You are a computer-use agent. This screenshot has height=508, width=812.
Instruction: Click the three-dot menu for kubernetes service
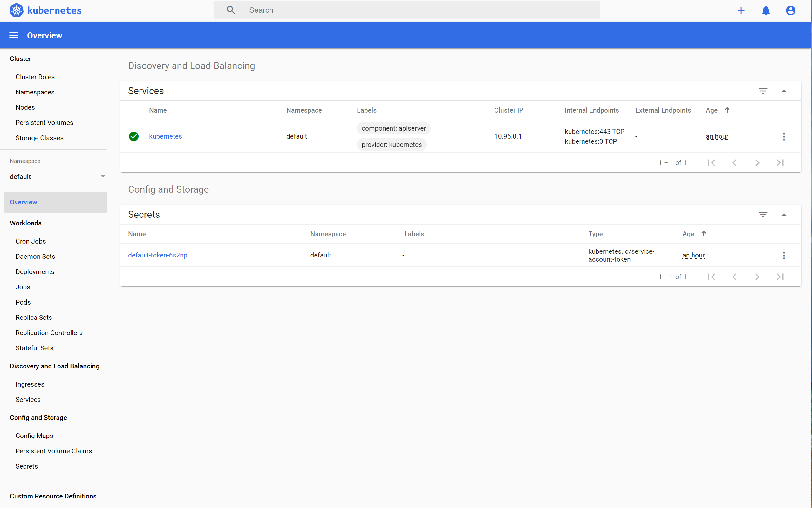(784, 136)
